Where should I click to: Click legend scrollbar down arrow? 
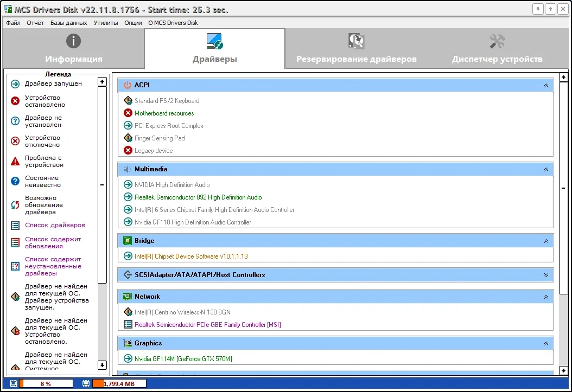102,365
